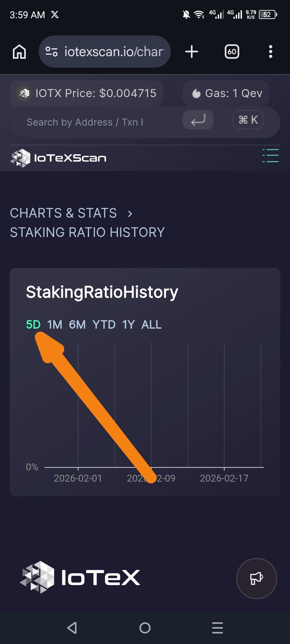Tap the IOTX Price badge

click(x=86, y=93)
